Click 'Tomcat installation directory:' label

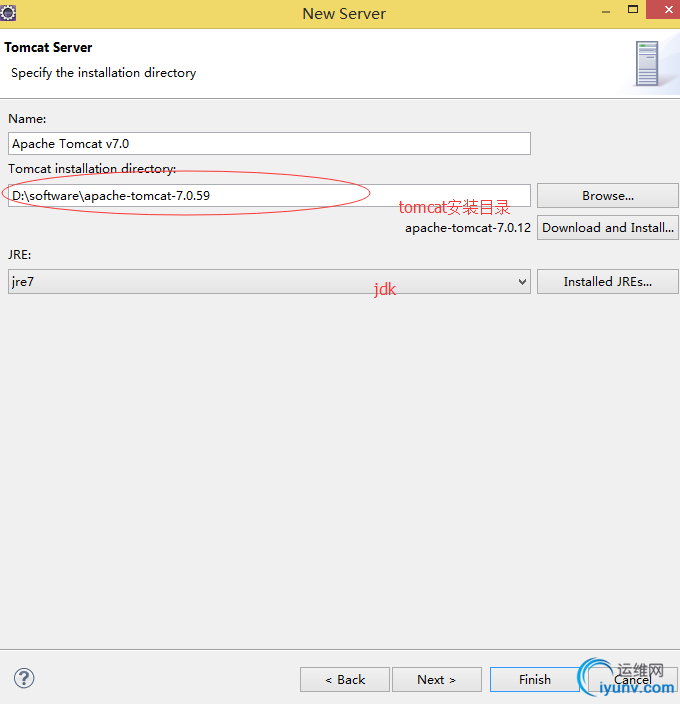click(92, 169)
